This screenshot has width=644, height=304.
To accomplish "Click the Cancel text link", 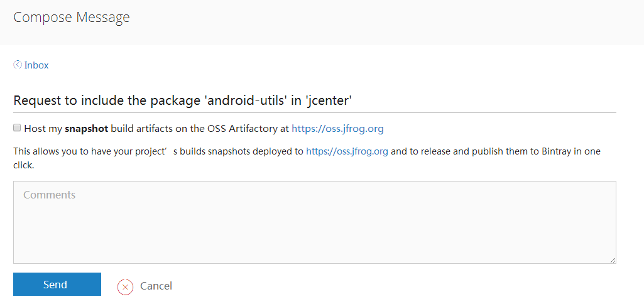I will tap(156, 286).
